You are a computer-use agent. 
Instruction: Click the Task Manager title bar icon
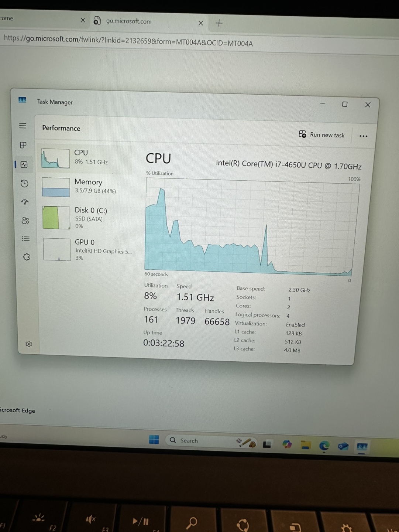click(x=23, y=100)
